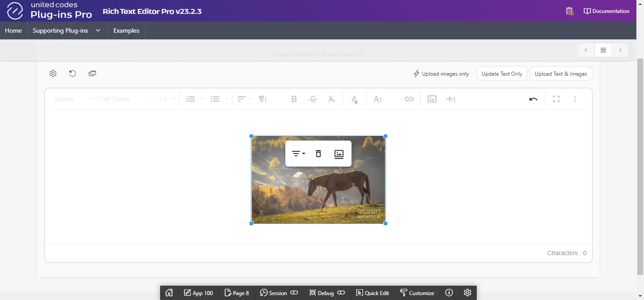Viewport: 644px width, 300px height.
Task: Click the insert image toolbar icon
Action: [432, 99]
